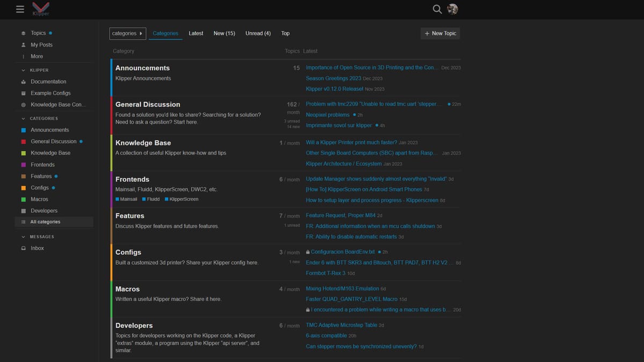Open the categories filter dropdown
This screenshot has height=362, width=644.
(x=128, y=33)
